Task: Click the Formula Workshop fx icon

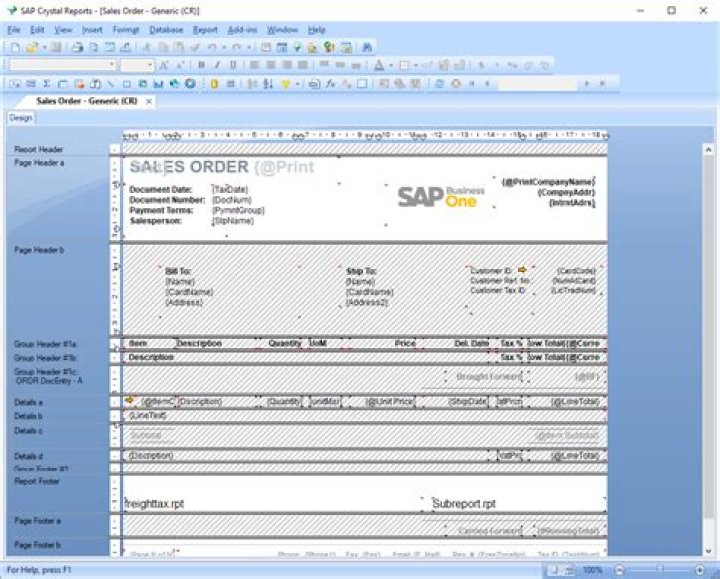Action: pyautogui.click(x=330, y=84)
